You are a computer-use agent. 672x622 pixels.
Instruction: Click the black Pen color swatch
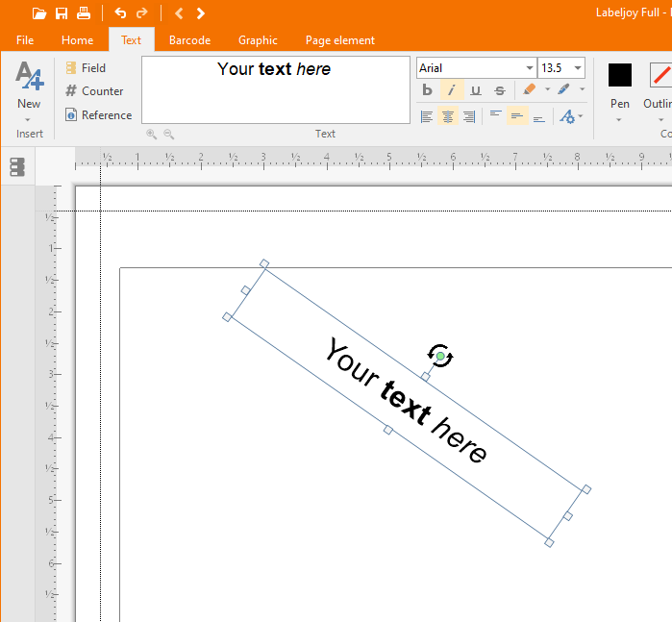coord(620,75)
